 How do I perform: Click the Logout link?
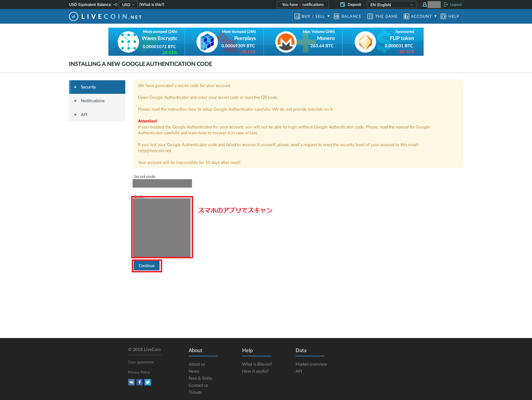tap(456, 5)
